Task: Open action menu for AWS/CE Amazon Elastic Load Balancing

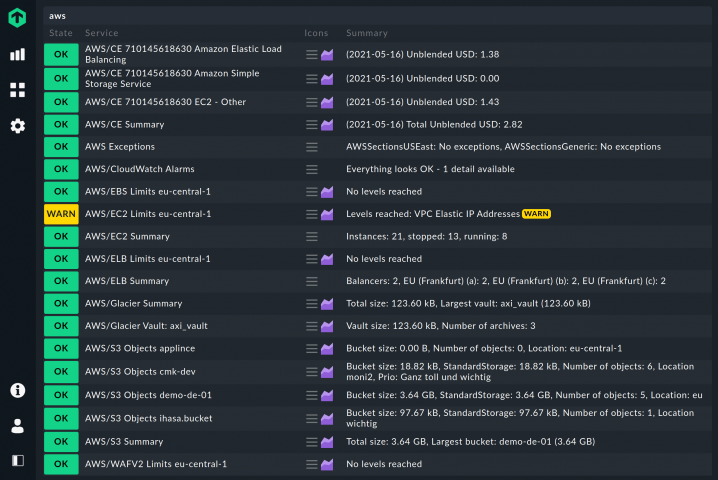Action: tap(312, 55)
